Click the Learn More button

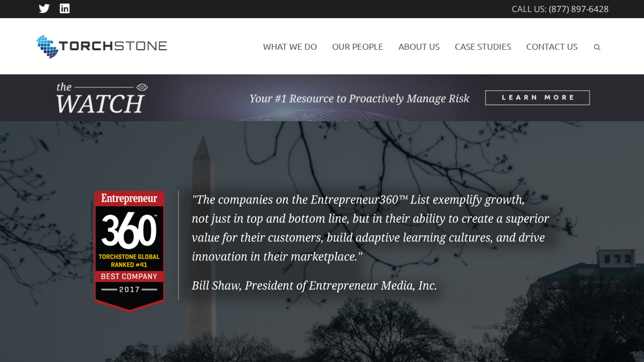click(x=537, y=98)
